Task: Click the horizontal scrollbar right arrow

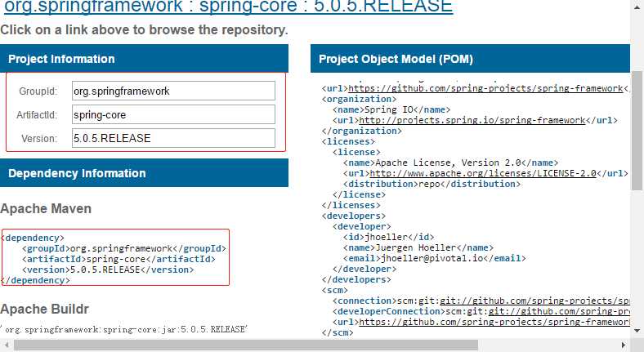Action: coord(624,345)
